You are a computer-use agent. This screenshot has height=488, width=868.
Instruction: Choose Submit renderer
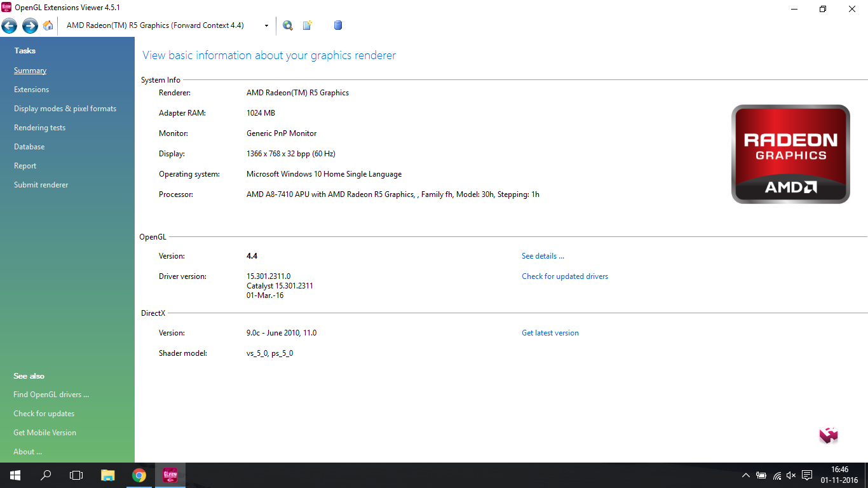pyautogui.click(x=41, y=185)
